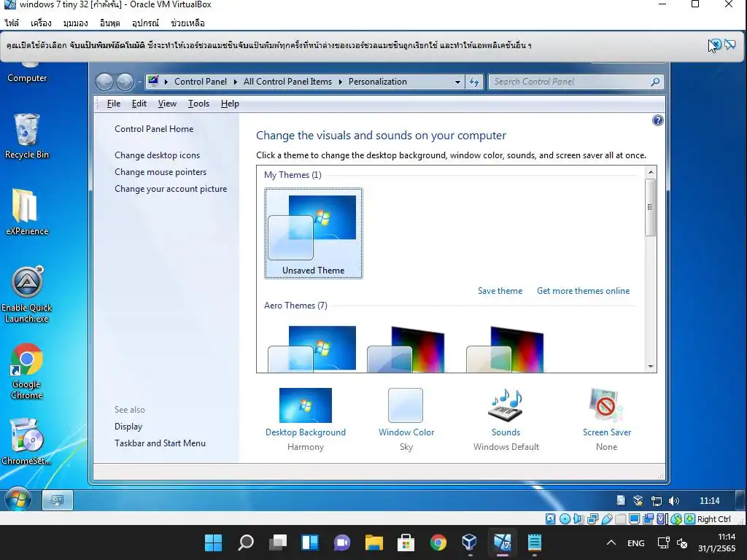Click the search magnifier in Control Panel
Viewport: 747px width, 560px height.
pos(656,82)
